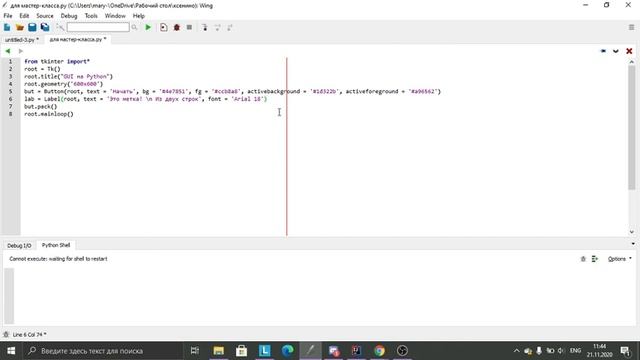Image resolution: width=640 pixels, height=360 pixels.
Task: Click the editor scroll up arrow
Action: click(x=631, y=62)
